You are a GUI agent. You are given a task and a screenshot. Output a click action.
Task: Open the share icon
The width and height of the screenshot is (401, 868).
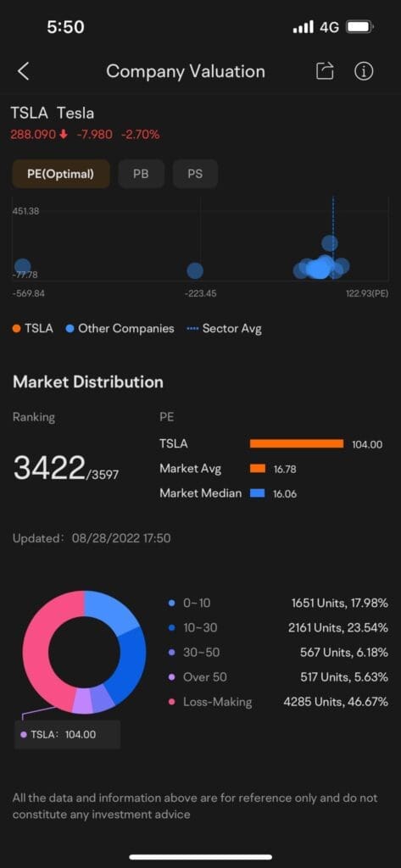point(325,71)
